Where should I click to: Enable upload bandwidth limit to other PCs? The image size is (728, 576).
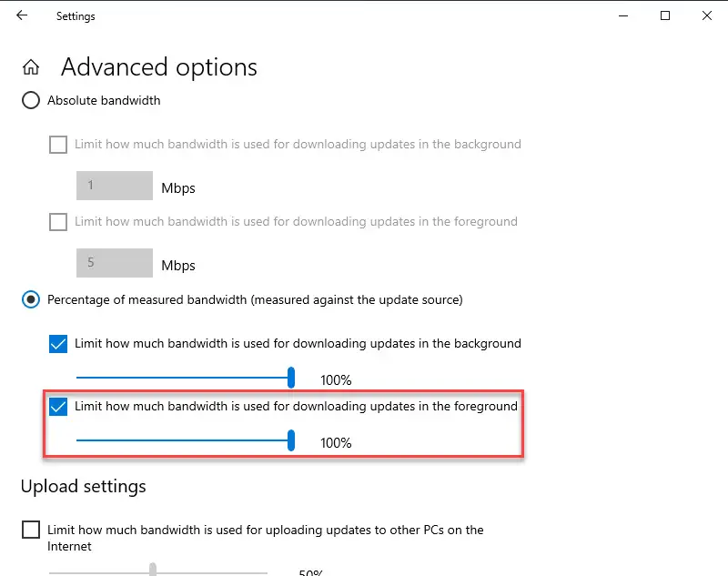(31, 530)
